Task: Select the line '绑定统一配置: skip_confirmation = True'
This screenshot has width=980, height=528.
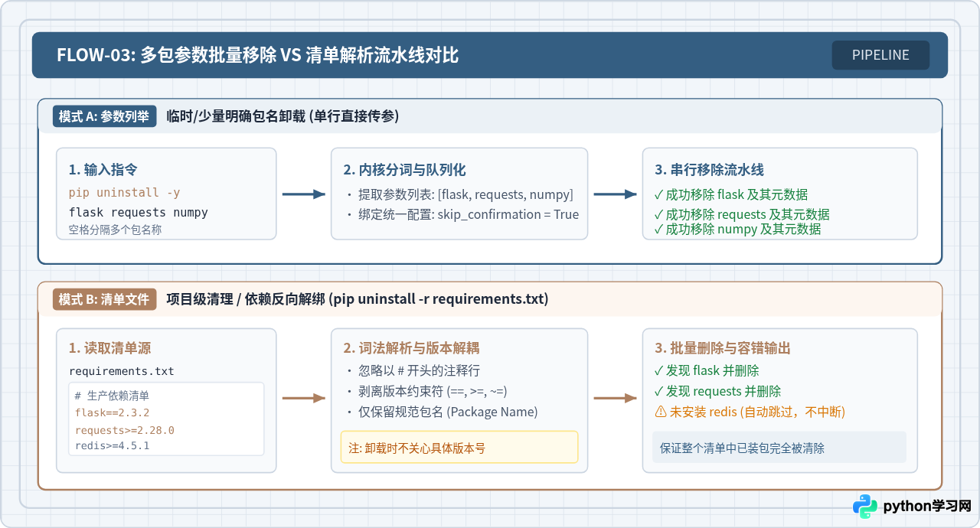Action: (x=469, y=214)
